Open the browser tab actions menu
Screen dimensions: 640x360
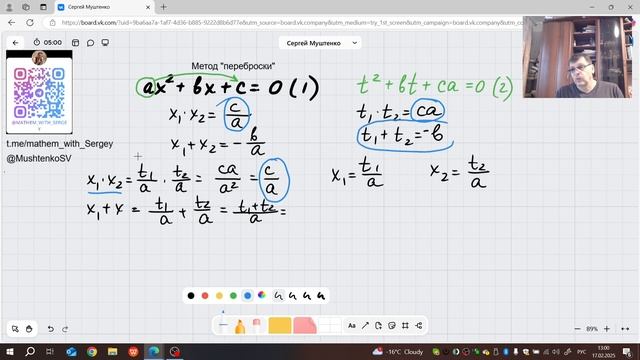click(43, 7)
